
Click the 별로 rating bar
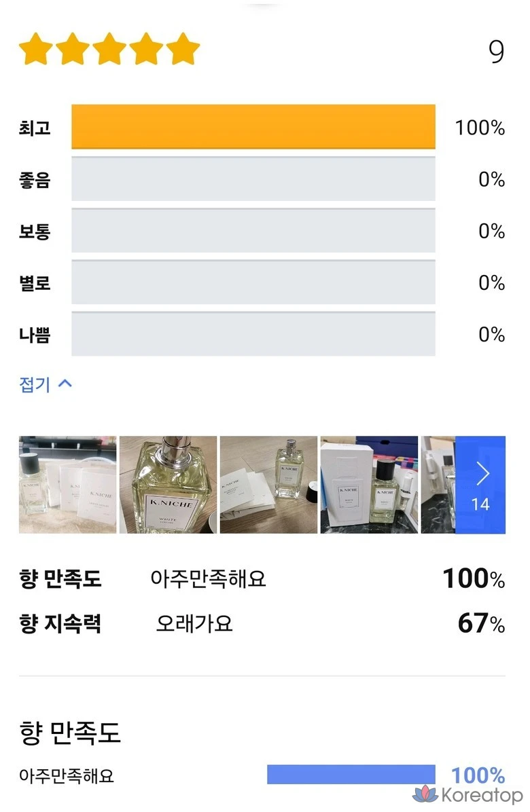click(253, 282)
